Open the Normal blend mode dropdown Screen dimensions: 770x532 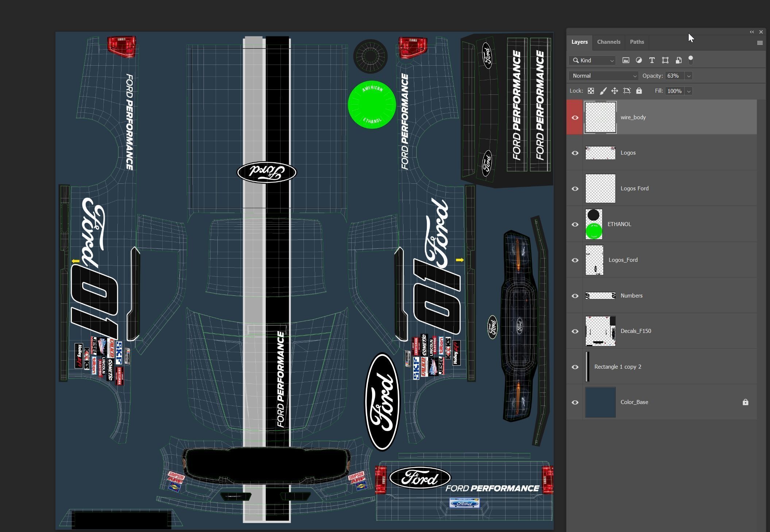(x=603, y=76)
